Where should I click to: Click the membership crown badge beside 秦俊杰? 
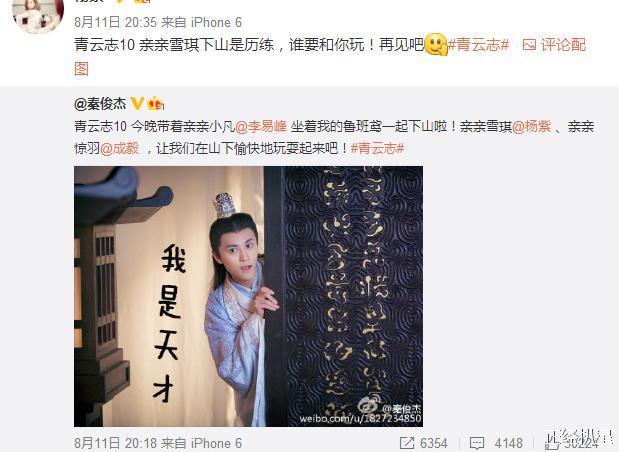point(156,103)
